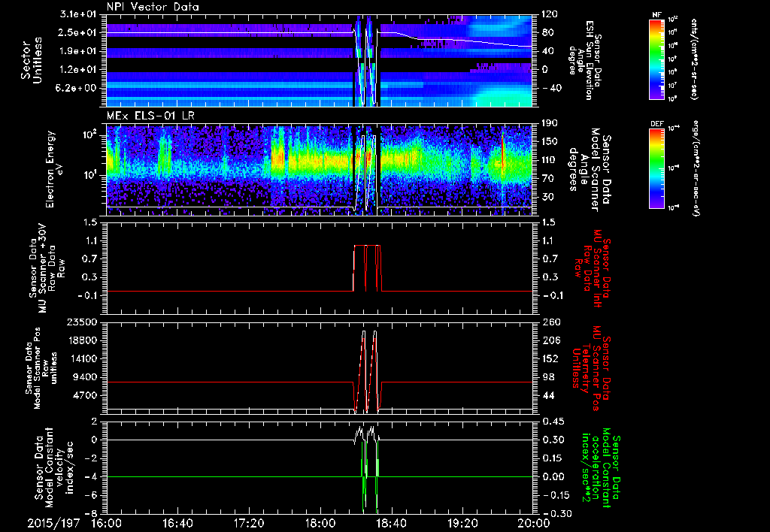Click the 'Model Scanner Pos Raw' axis label
770x532 pixels.
(41, 368)
